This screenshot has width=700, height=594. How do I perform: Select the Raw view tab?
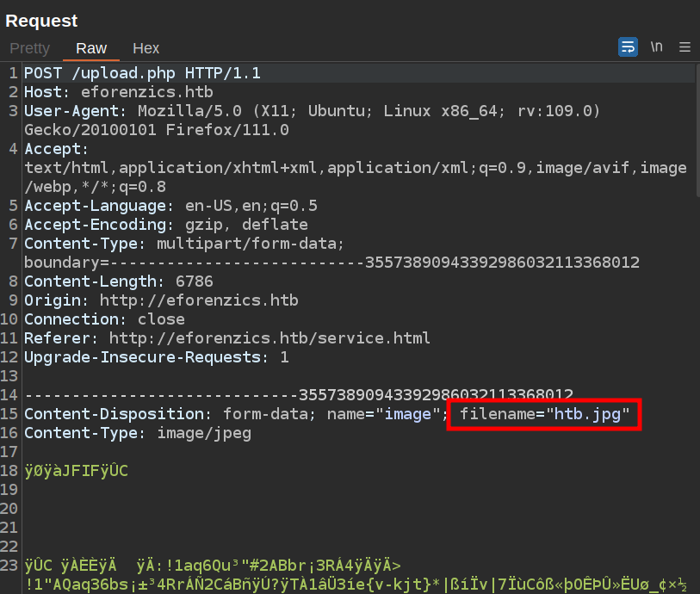[91, 48]
